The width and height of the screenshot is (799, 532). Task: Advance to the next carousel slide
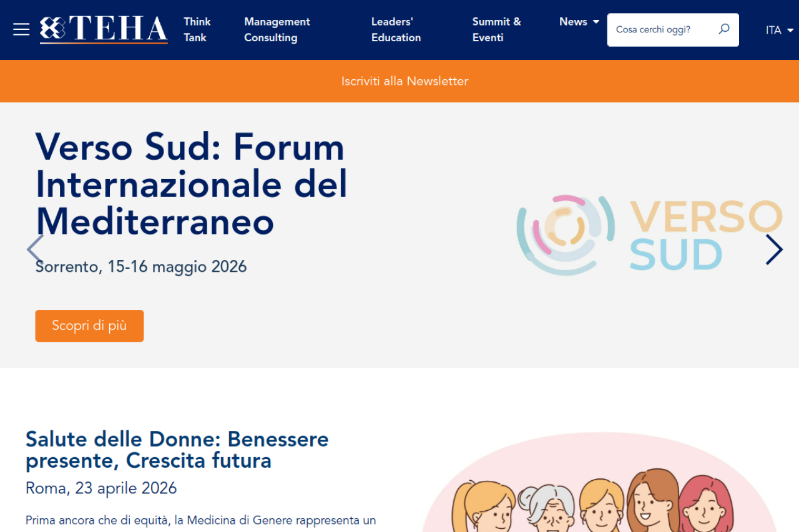click(774, 249)
